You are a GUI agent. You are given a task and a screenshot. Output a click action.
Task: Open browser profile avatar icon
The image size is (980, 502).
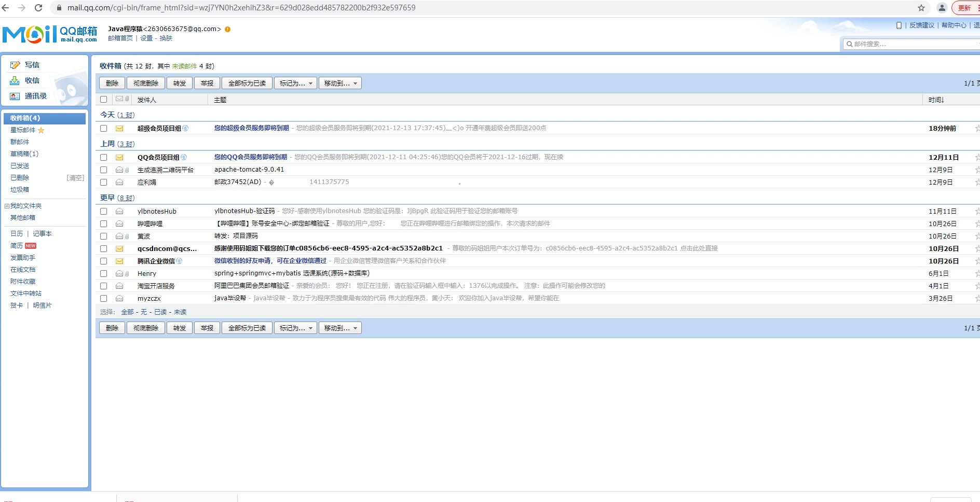[942, 8]
